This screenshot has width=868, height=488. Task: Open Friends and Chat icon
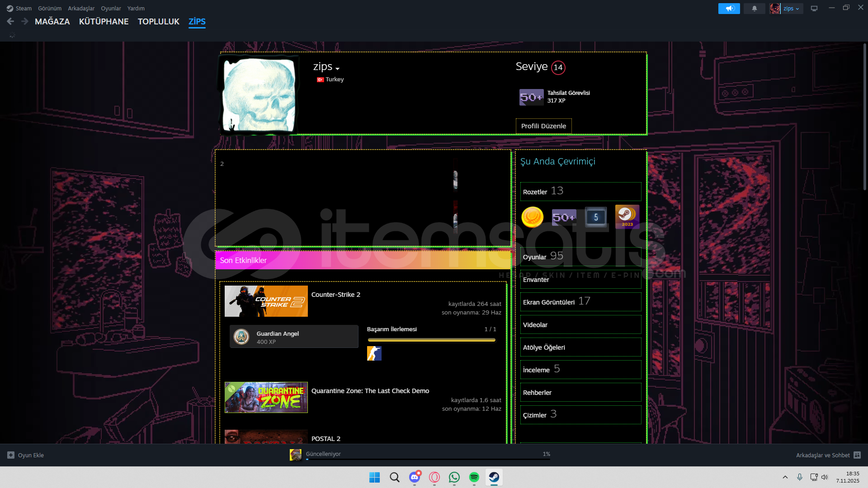pyautogui.click(x=857, y=455)
